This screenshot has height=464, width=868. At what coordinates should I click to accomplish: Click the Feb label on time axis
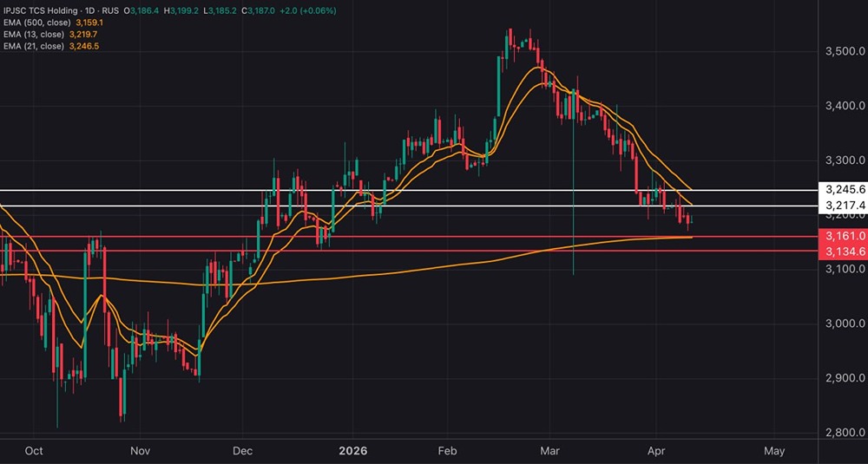447,451
